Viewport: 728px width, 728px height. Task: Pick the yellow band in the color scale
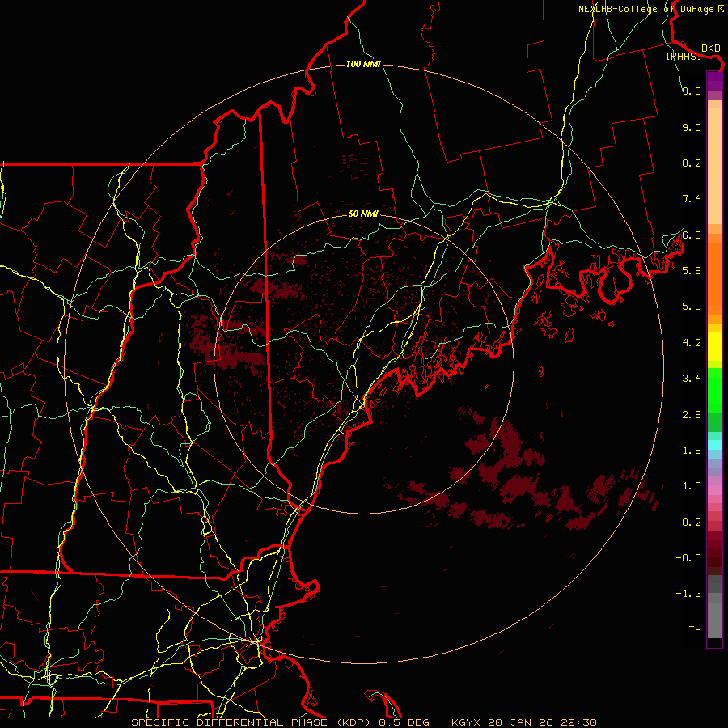coord(714,346)
